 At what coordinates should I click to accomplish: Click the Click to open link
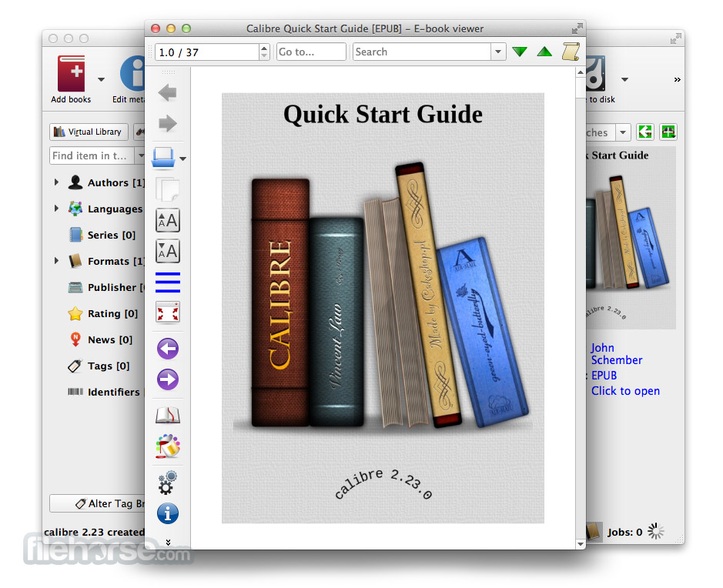(625, 391)
